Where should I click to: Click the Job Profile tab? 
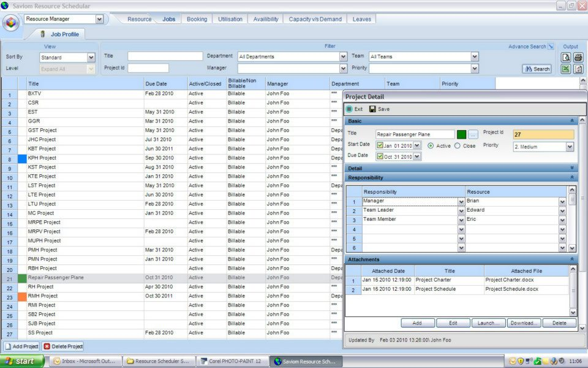pos(59,34)
